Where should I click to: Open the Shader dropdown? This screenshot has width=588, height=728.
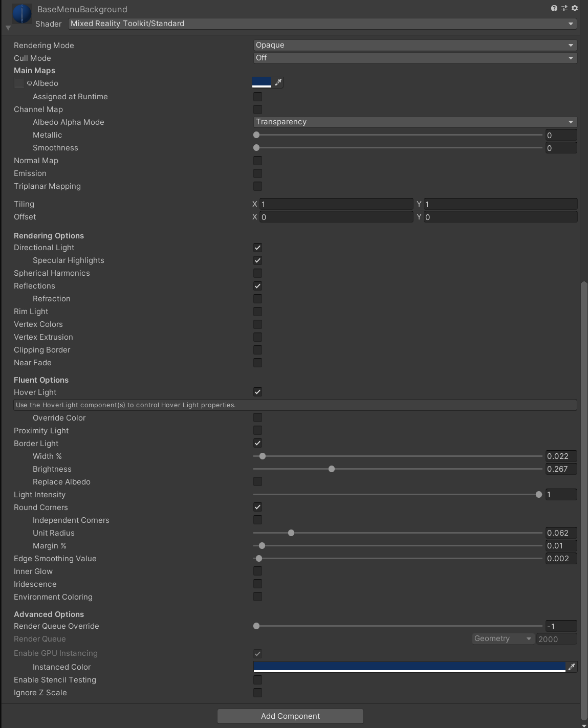point(322,24)
